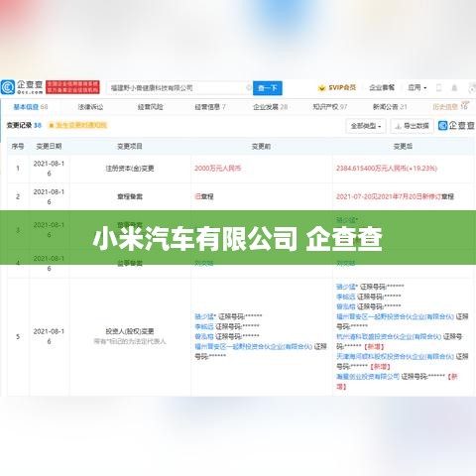Image resolution: width=476 pixels, height=476 pixels.
Task: Click the 变更项目 column header
Action: [130, 146]
